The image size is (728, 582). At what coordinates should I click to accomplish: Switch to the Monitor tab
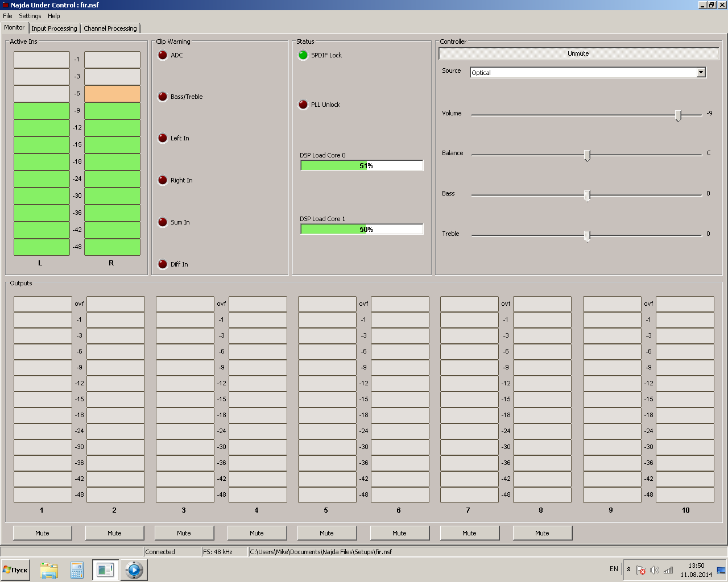14,27
